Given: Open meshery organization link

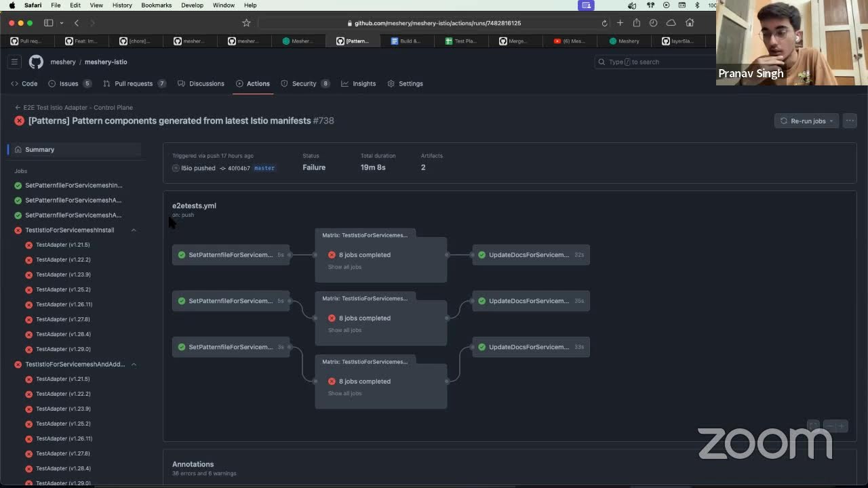Looking at the screenshot, I should click(x=63, y=62).
